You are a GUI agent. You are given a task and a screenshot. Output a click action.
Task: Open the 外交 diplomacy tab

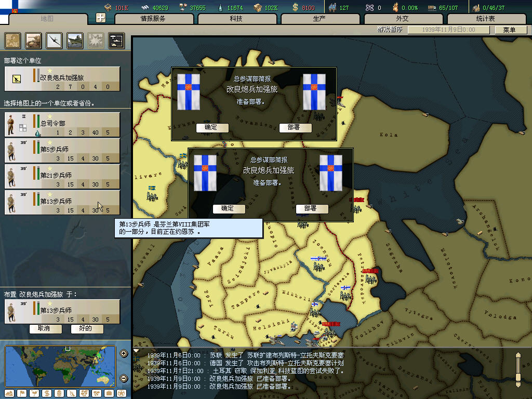coord(402,19)
